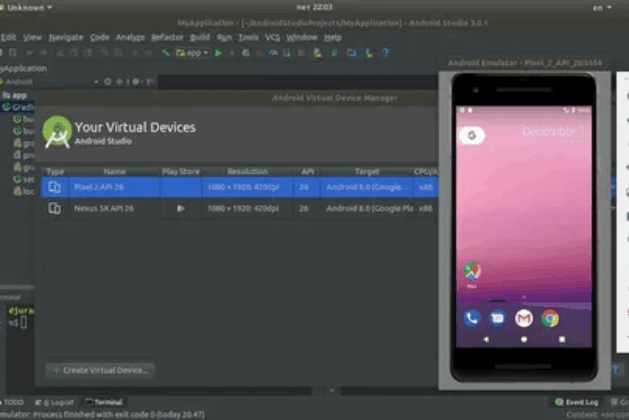629x420 pixels.
Task: Select the Gradle Scripts tree node
Action: [18, 107]
